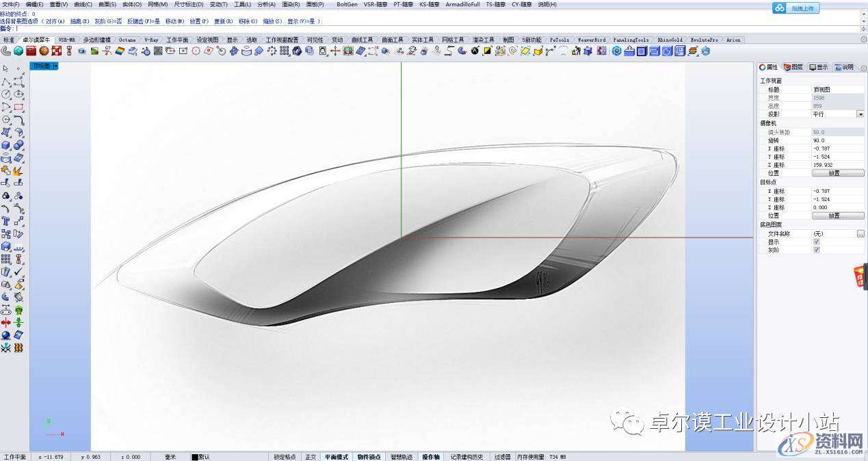Click the Text object 'T' tool
Image resolution: width=868 pixels, height=461 pixels.
point(5,221)
